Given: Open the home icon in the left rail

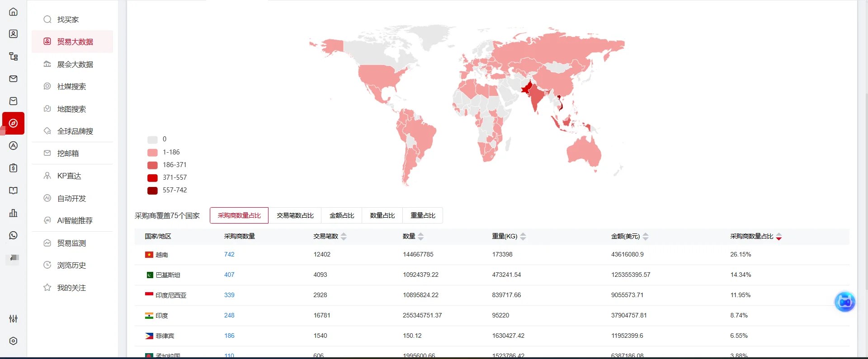Looking at the screenshot, I should (14, 12).
